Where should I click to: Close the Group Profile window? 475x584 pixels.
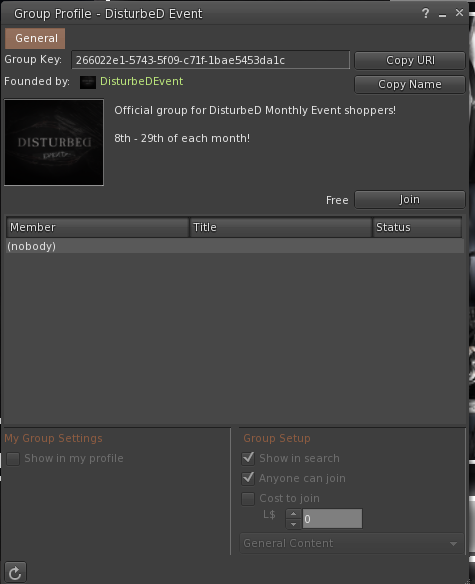coord(459,13)
